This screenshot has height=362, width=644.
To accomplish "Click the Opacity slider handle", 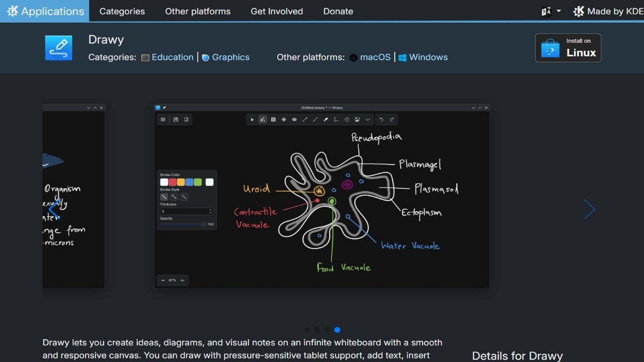I will coord(204,224).
